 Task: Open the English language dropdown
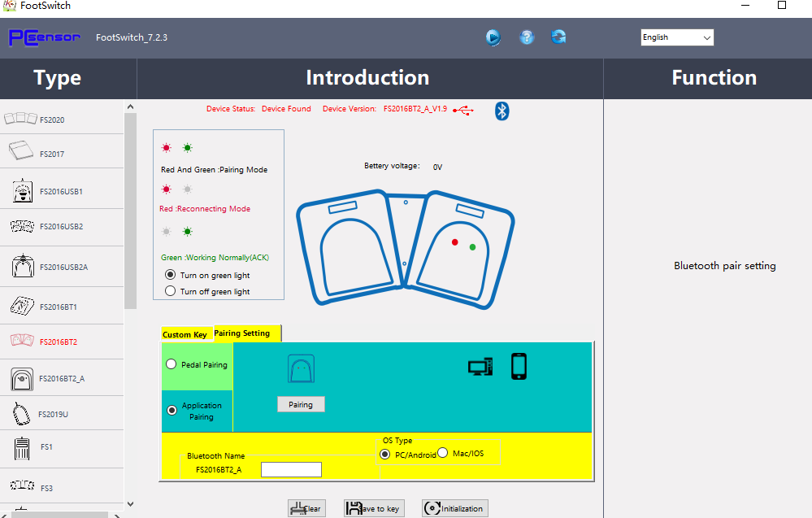tap(677, 37)
